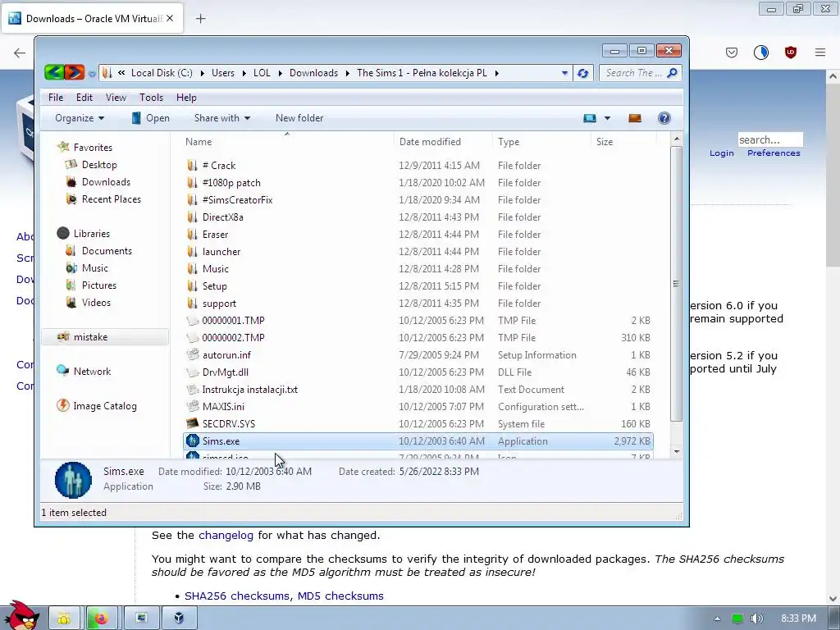
Task: Open the Help menu
Action: click(x=186, y=98)
